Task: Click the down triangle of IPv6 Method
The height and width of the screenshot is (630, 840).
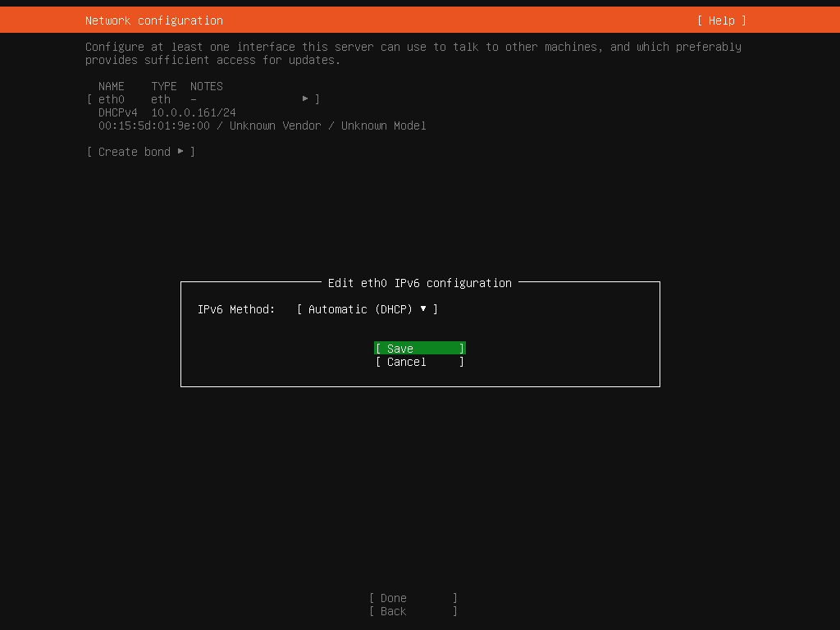Action: tap(423, 309)
